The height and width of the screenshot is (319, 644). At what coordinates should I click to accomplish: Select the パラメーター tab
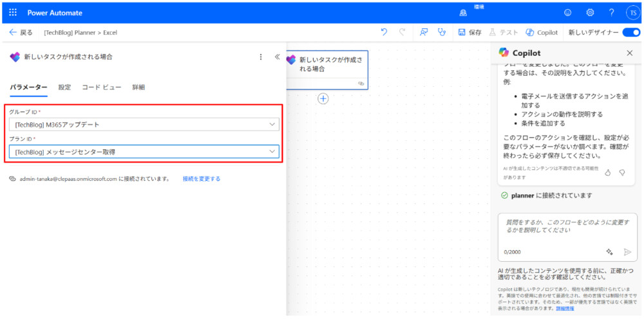click(x=29, y=87)
